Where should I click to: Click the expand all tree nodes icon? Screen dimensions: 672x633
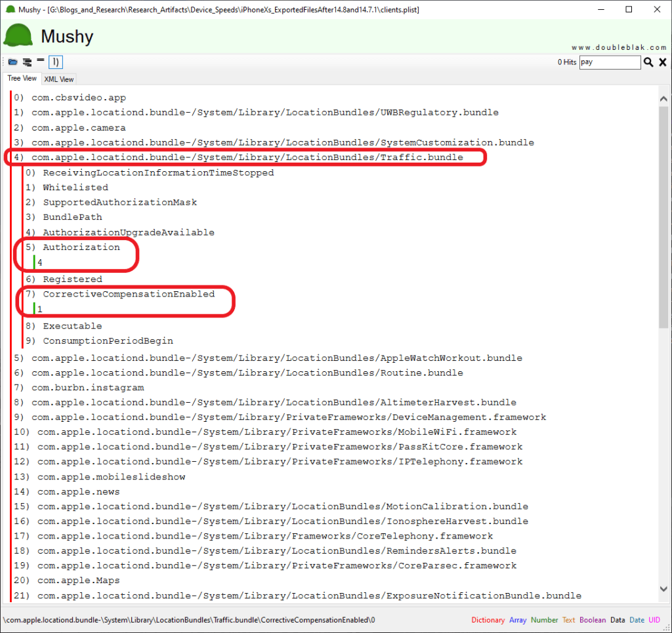(27, 62)
